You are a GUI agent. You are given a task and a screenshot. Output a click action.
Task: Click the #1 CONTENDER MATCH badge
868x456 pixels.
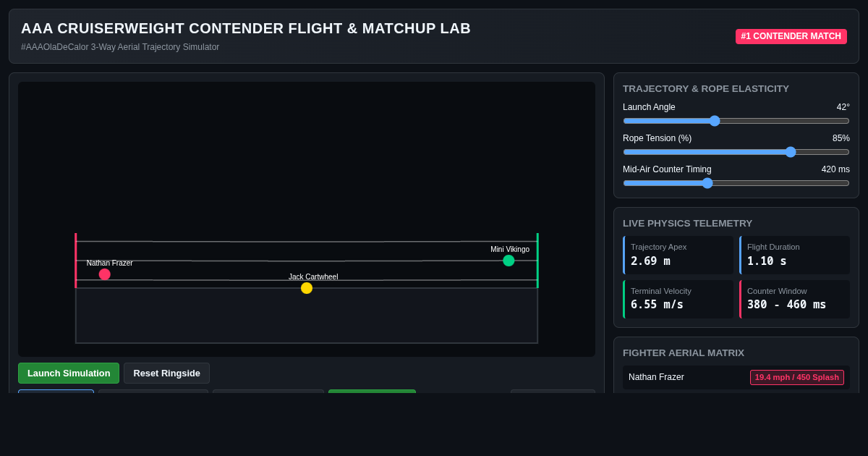click(791, 36)
